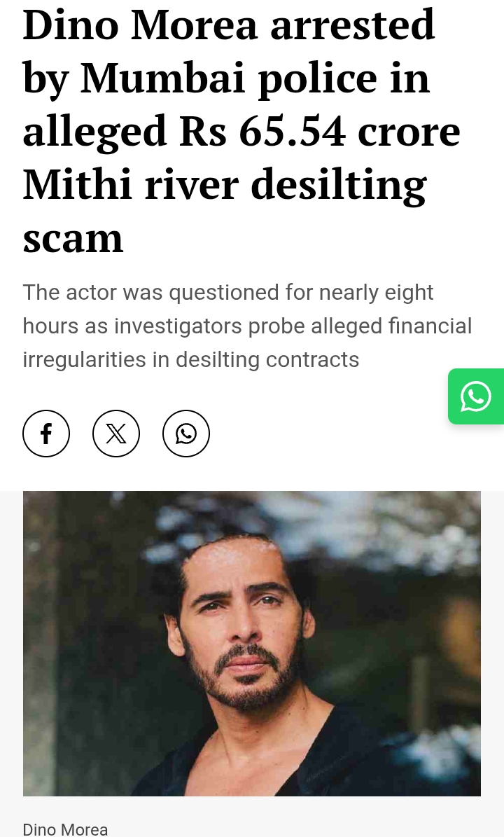Click the word 'scam' ending the headline
Screen dimensions: 504x837
click(73, 239)
